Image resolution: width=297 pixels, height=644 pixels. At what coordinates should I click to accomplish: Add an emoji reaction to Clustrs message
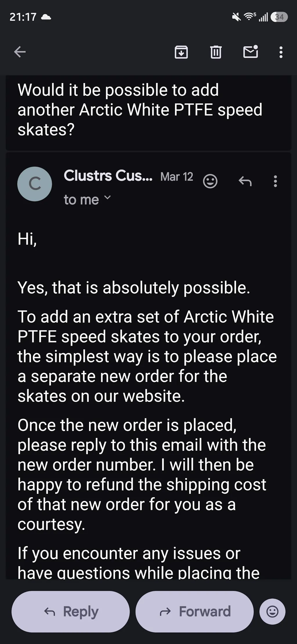(x=210, y=181)
